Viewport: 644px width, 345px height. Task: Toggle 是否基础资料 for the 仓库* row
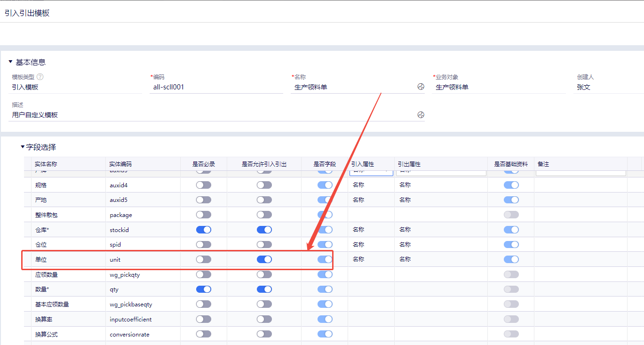511,230
